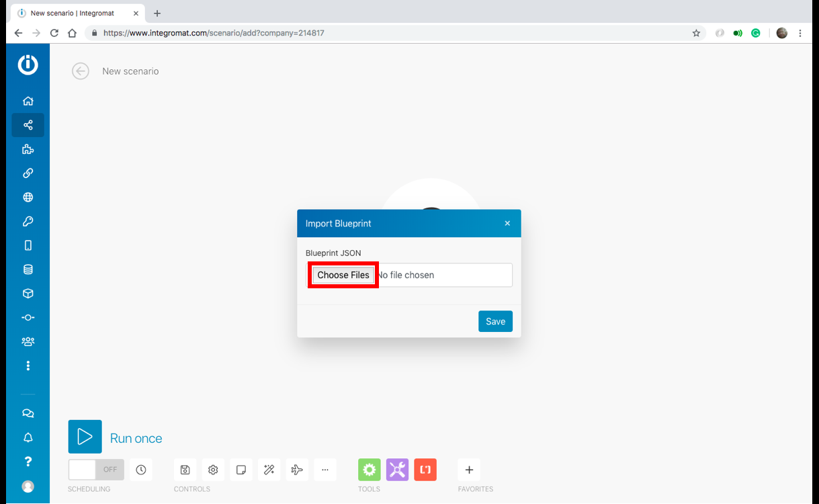Toggle the scheduling ON/OFF switch
The image size is (819, 504).
tap(96, 470)
